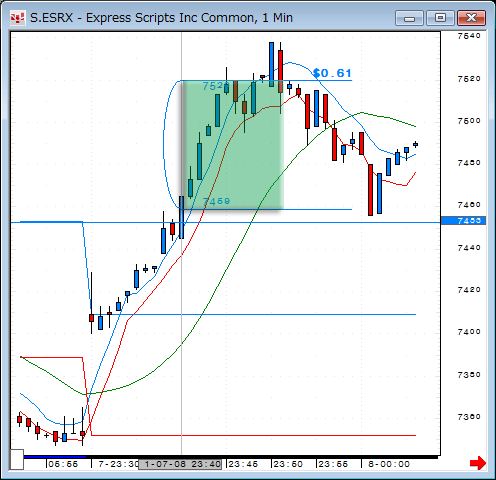This screenshot has height=480, width=496.
Task: Click the 7360 price axis label
Action: (469, 417)
